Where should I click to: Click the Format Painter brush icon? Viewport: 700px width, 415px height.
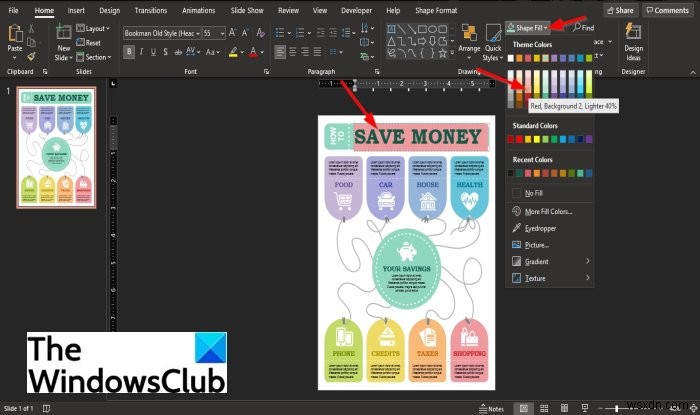31,56
